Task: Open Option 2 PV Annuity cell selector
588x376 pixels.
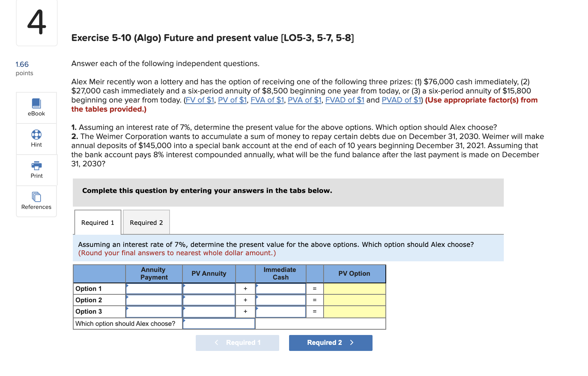Action: (x=209, y=300)
